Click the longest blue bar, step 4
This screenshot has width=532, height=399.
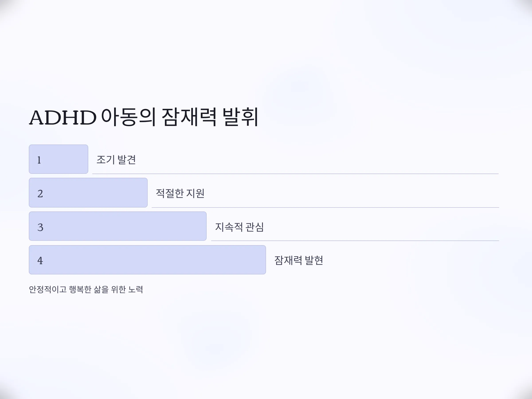pos(147,260)
